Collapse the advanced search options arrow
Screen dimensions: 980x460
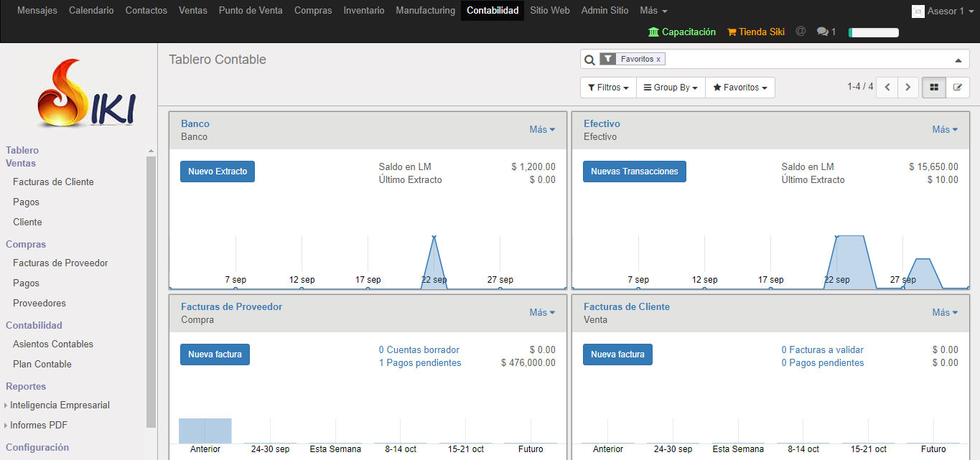(x=958, y=60)
